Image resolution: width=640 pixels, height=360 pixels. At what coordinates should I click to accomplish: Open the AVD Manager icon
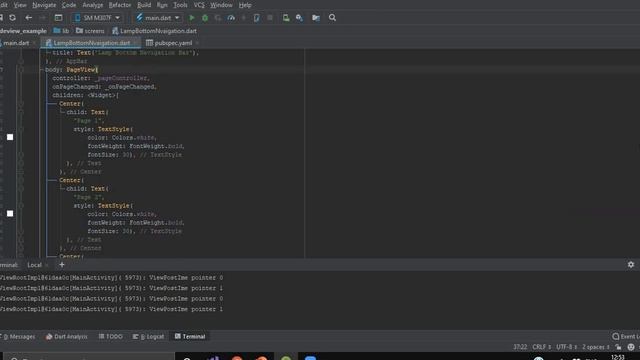286,18
